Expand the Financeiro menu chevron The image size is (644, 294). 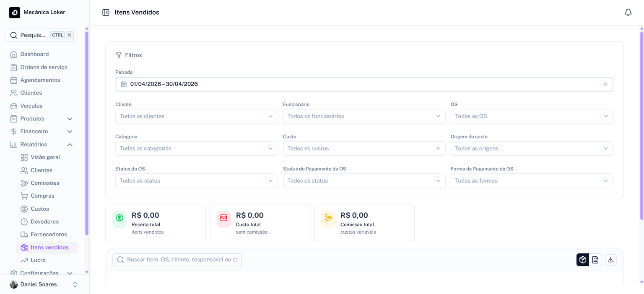coord(70,132)
